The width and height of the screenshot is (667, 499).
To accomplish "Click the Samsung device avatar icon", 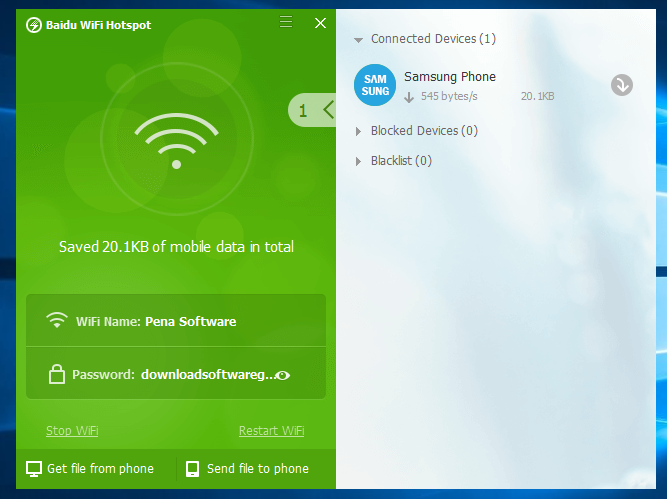I will 375,85.
